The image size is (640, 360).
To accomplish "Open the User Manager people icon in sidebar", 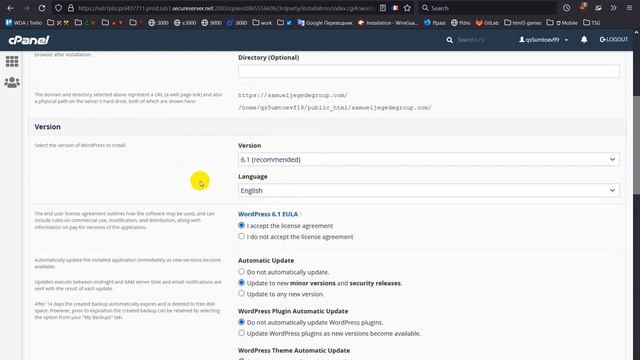I will tap(12, 82).
